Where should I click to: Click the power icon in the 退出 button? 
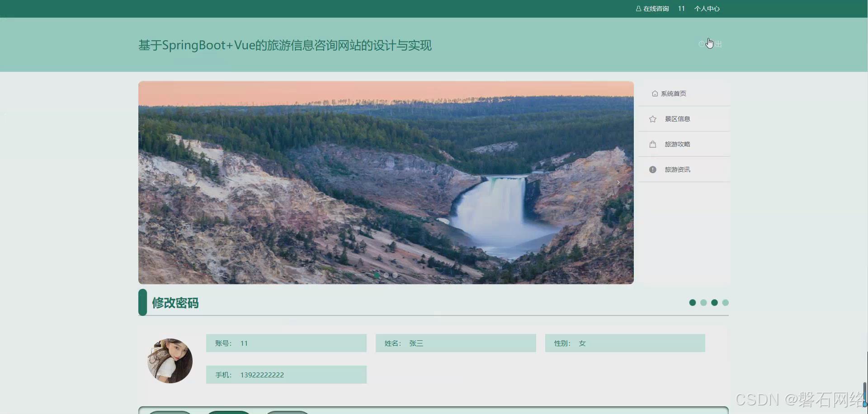point(702,43)
